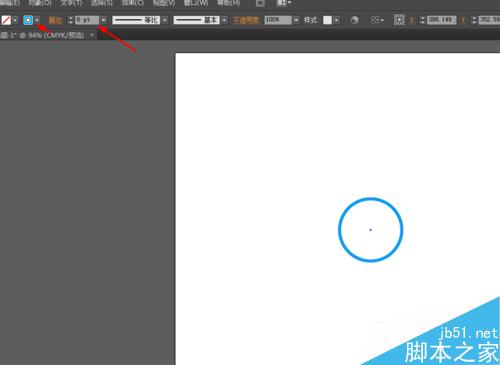The width and height of the screenshot is (500, 365).
Task: Open the arrange documents layout icon
Action: tap(284, 3)
